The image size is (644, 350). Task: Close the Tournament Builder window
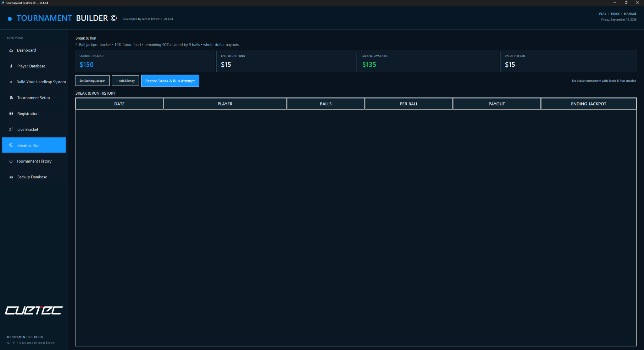(x=638, y=3)
